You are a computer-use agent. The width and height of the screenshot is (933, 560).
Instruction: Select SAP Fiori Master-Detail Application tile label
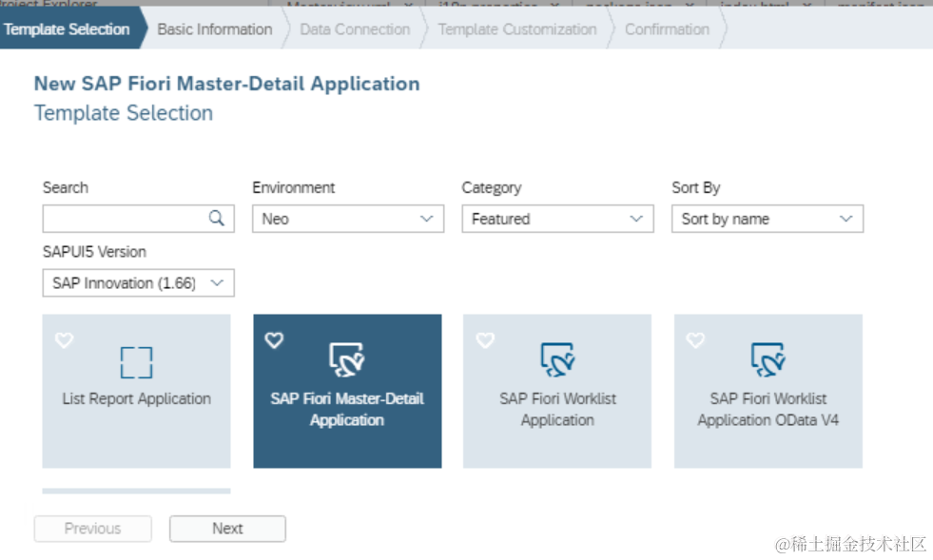pos(347,410)
